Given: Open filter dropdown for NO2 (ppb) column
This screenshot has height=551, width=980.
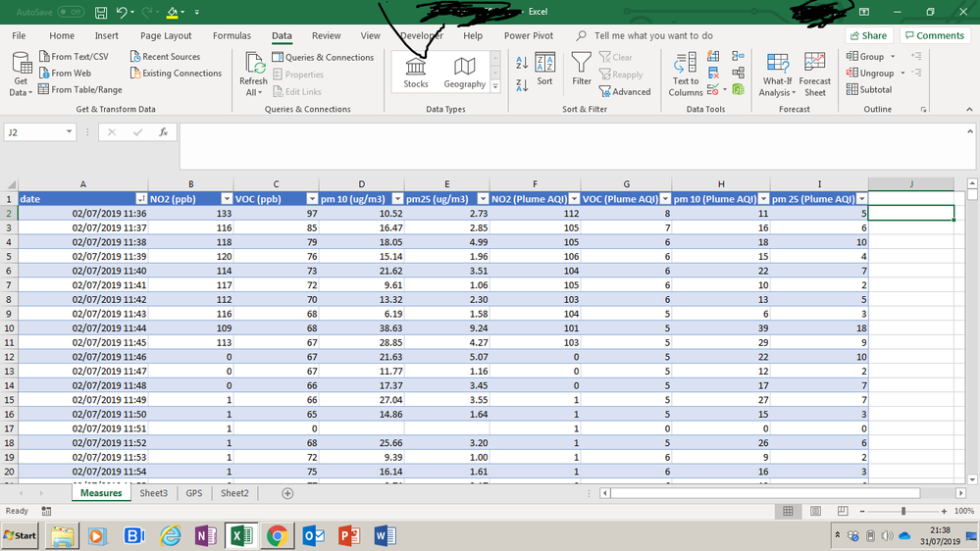Looking at the screenshot, I should pyautogui.click(x=227, y=199).
